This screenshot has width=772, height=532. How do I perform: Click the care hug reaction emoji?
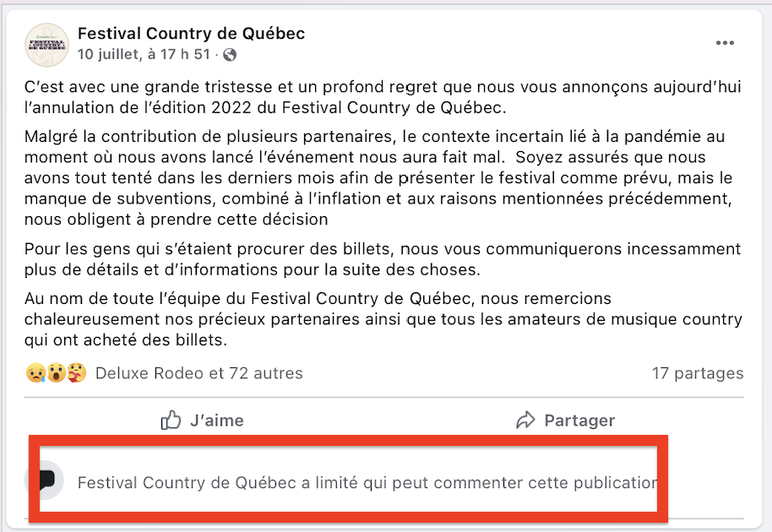(x=76, y=373)
